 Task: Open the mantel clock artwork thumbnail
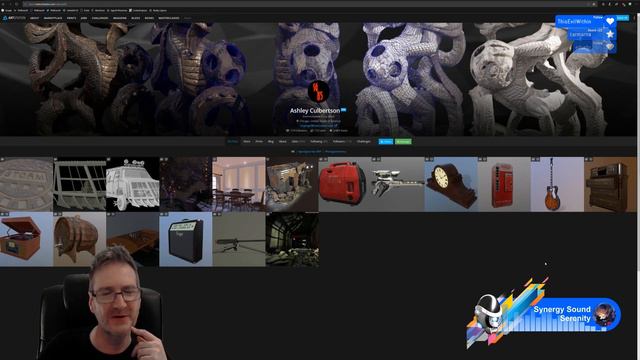click(x=451, y=184)
